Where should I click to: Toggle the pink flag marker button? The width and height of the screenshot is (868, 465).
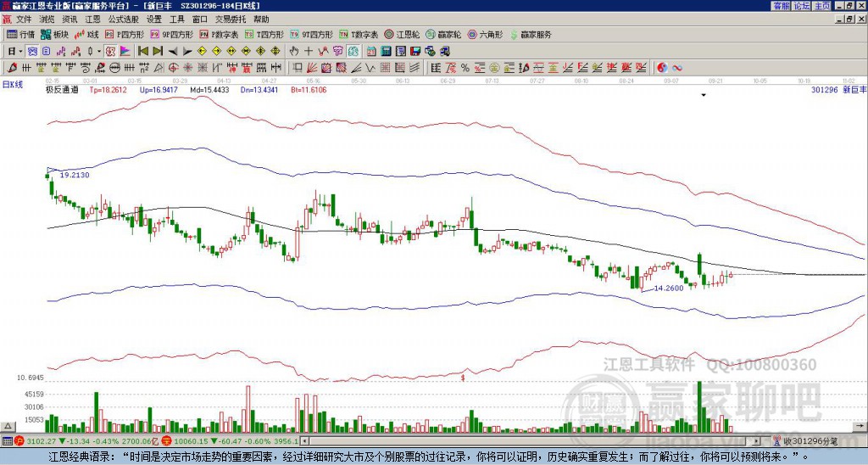coord(125,51)
